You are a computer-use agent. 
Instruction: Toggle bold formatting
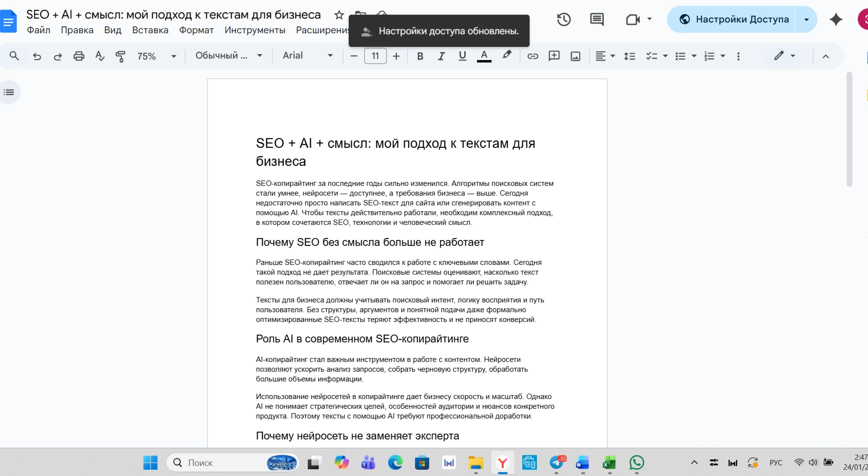420,56
